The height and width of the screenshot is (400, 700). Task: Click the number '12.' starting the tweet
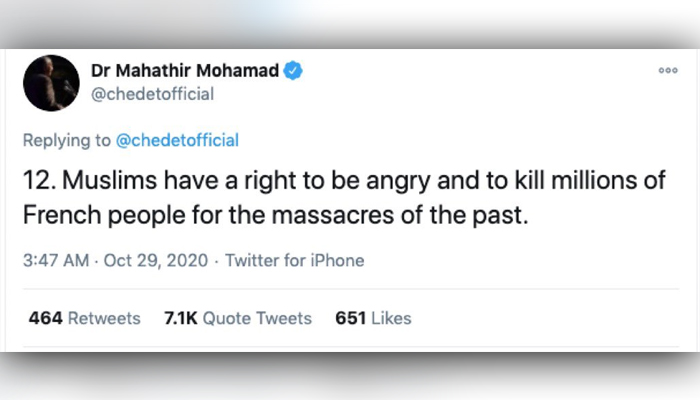point(38,185)
